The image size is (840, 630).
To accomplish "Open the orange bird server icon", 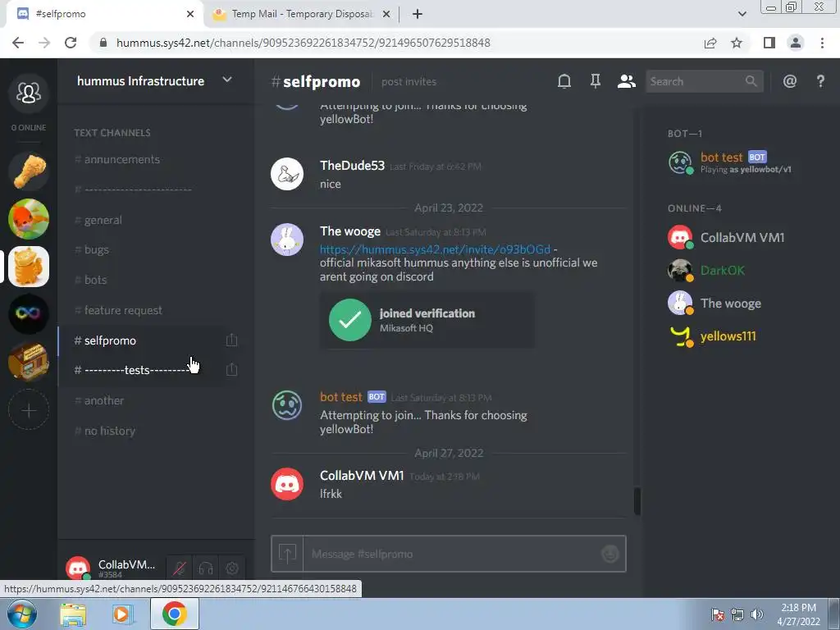I will pyautogui.click(x=29, y=219).
